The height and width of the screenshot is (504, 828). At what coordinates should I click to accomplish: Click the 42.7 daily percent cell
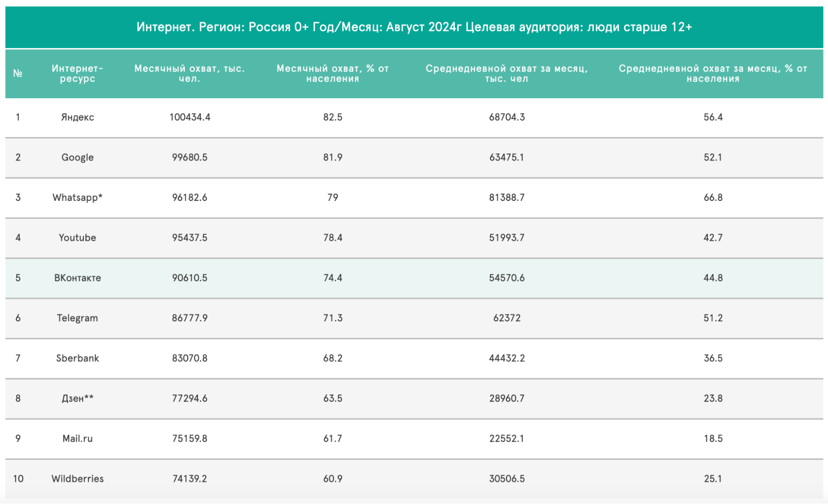coord(713,238)
